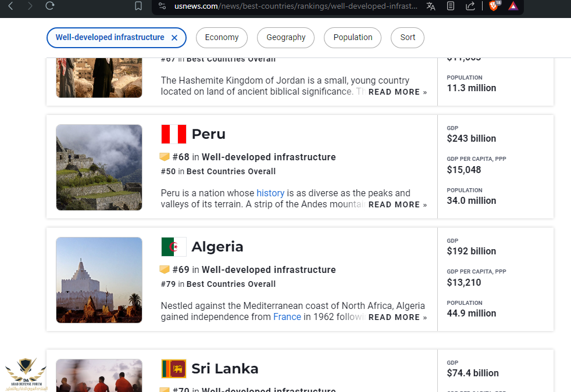Go forward in browser history

30,6
